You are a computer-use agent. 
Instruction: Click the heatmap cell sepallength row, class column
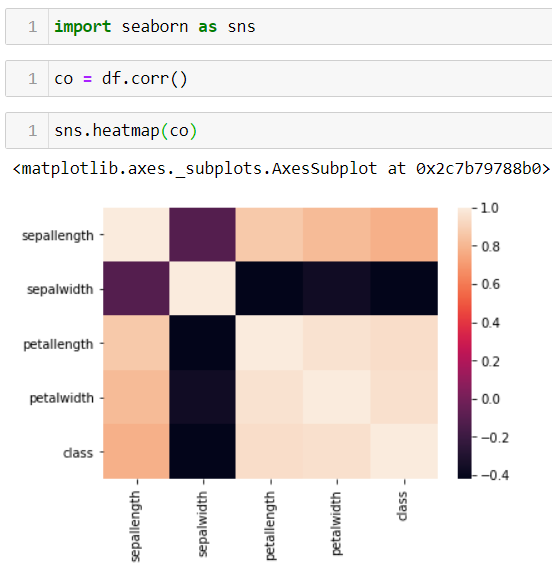coord(404,234)
